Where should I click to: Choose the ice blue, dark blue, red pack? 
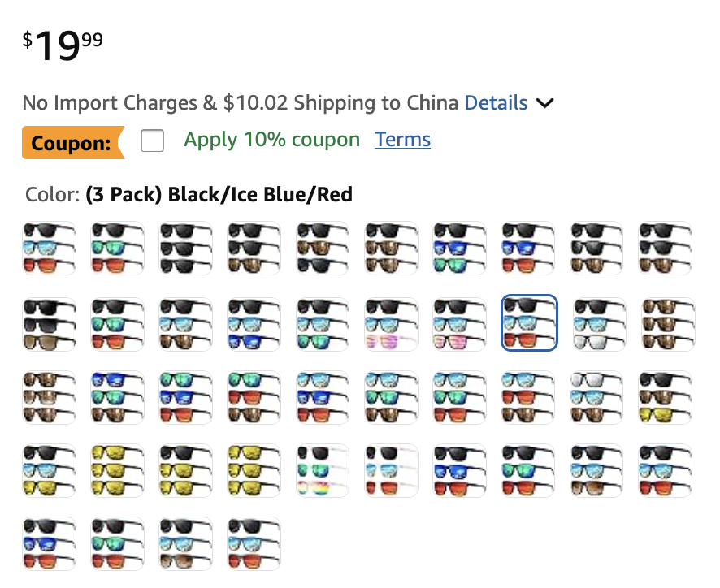(x=323, y=397)
